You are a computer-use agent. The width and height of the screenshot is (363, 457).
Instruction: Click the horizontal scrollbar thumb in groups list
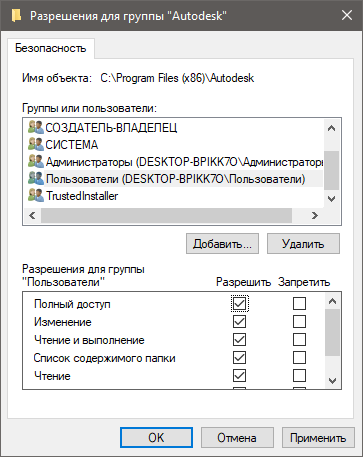(x=166, y=216)
